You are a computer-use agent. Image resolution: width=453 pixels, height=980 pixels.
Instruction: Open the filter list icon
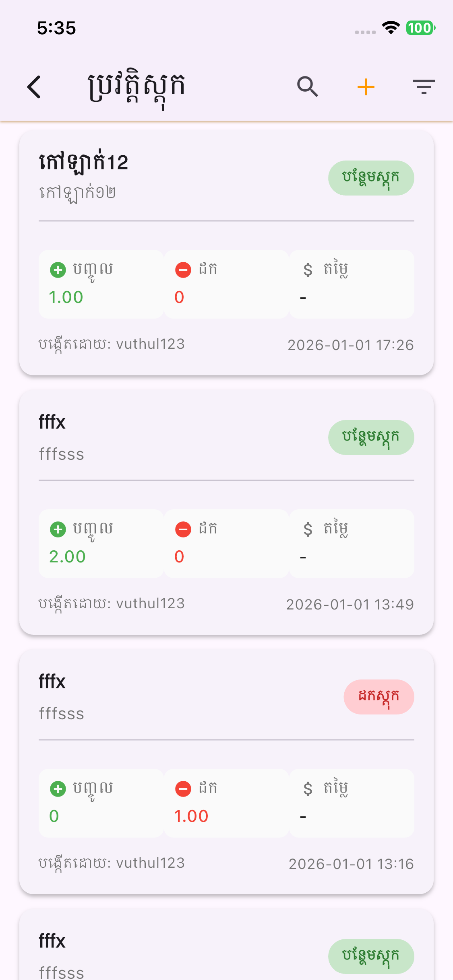424,87
